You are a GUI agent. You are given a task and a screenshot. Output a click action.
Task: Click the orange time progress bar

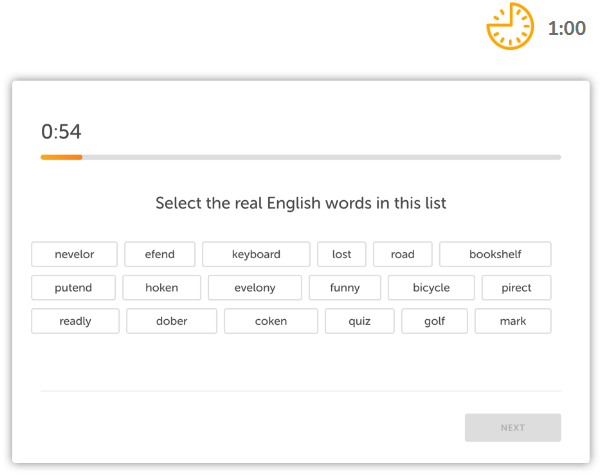[62, 157]
